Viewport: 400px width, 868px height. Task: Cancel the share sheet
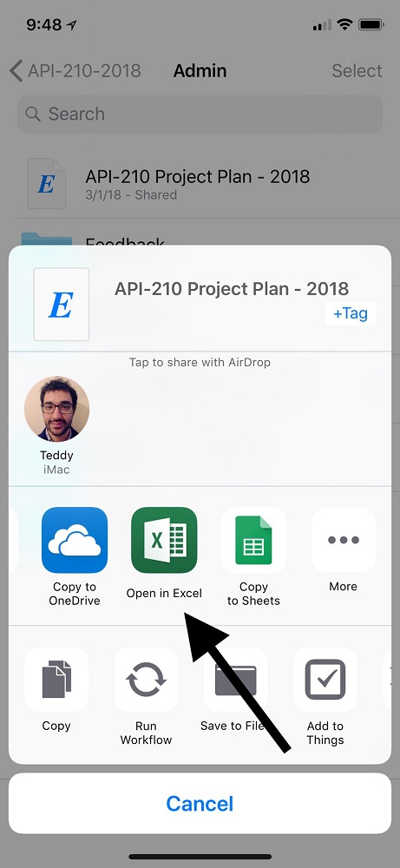(200, 803)
